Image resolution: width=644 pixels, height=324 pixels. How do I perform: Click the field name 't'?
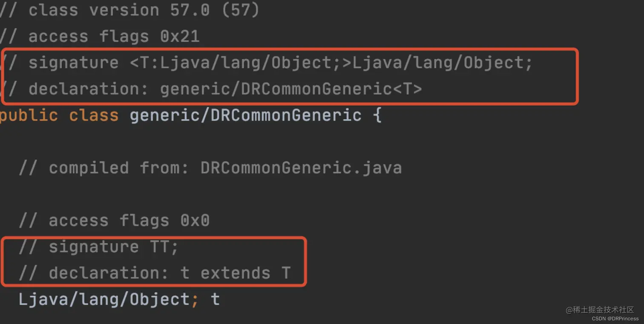click(x=215, y=300)
